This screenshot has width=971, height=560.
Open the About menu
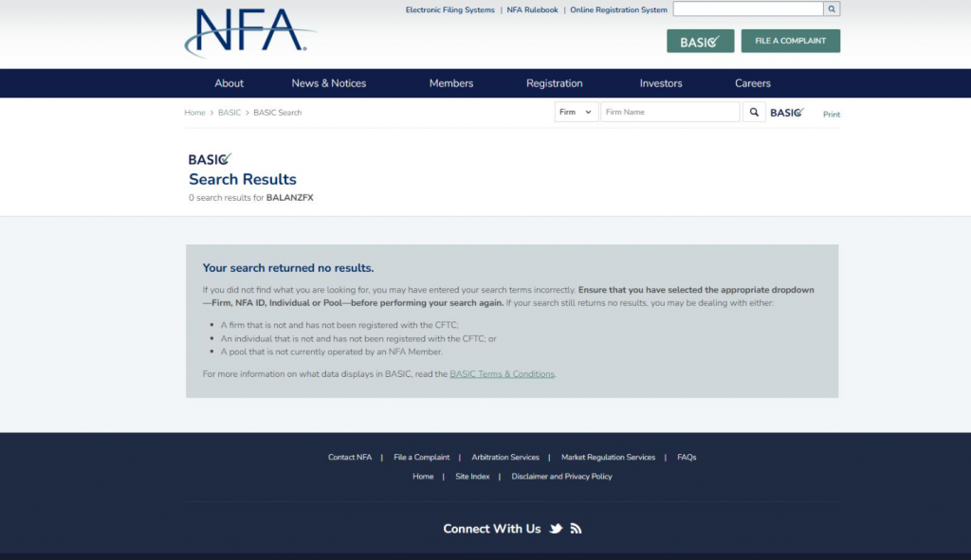(229, 83)
